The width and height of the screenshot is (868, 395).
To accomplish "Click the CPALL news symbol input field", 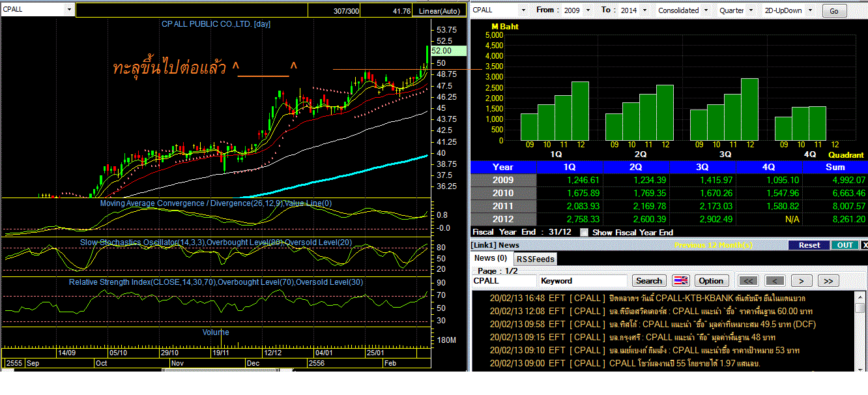I will click(504, 281).
